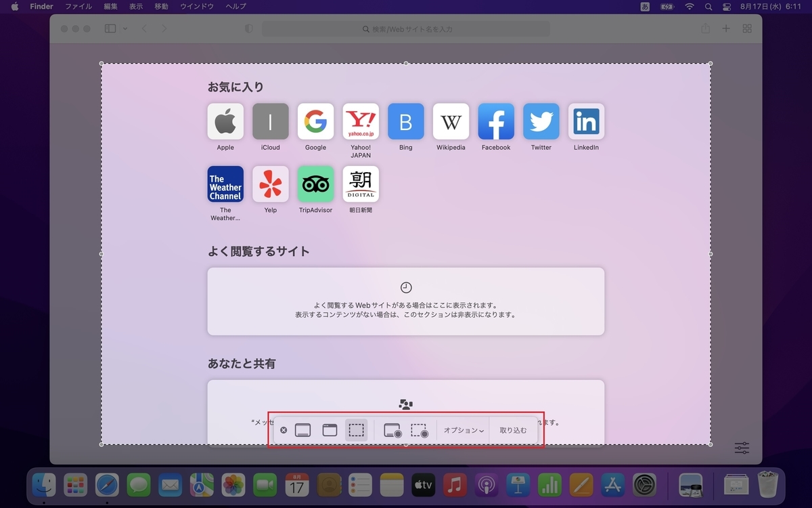The height and width of the screenshot is (508, 812).
Task: Open the Facebook favorite tile
Action: (x=496, y=121)
